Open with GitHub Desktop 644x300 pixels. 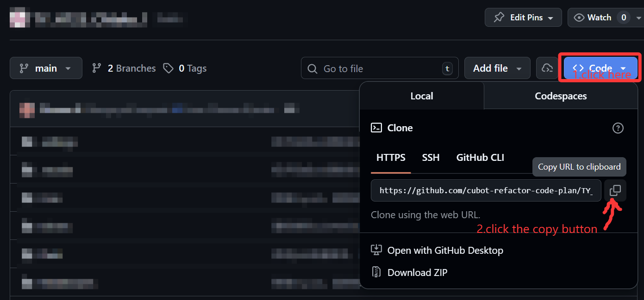click(x=444, y=251)
